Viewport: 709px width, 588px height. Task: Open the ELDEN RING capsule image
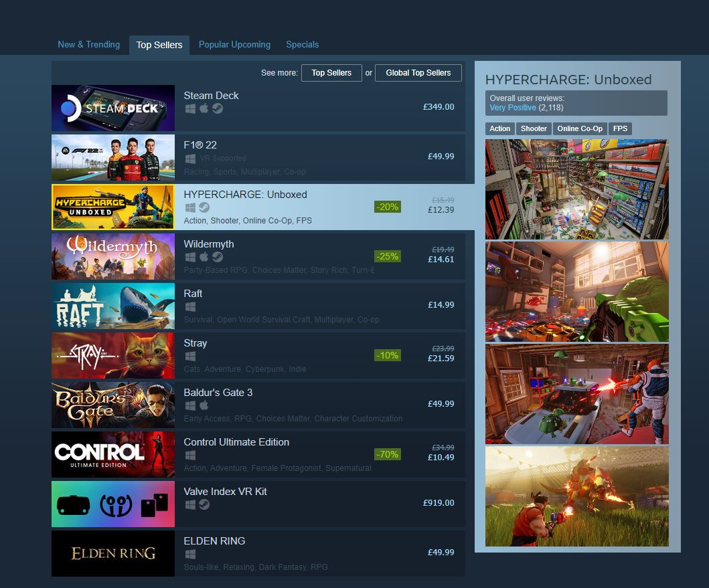(x=113, y=553)
